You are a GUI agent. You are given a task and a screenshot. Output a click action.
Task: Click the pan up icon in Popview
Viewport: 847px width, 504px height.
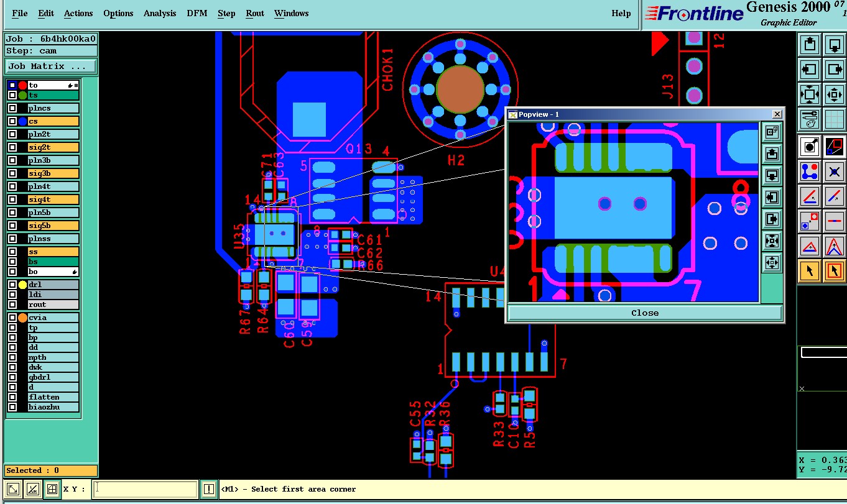coord(772,153)
